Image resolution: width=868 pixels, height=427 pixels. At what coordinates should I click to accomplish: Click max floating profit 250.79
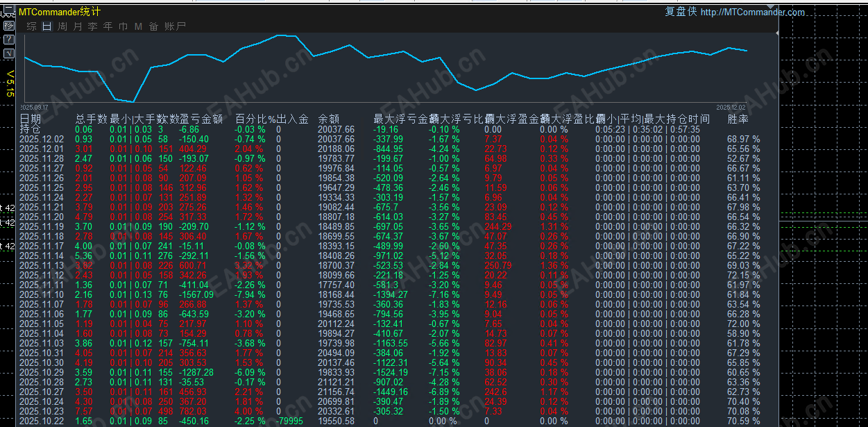point(498,266)
